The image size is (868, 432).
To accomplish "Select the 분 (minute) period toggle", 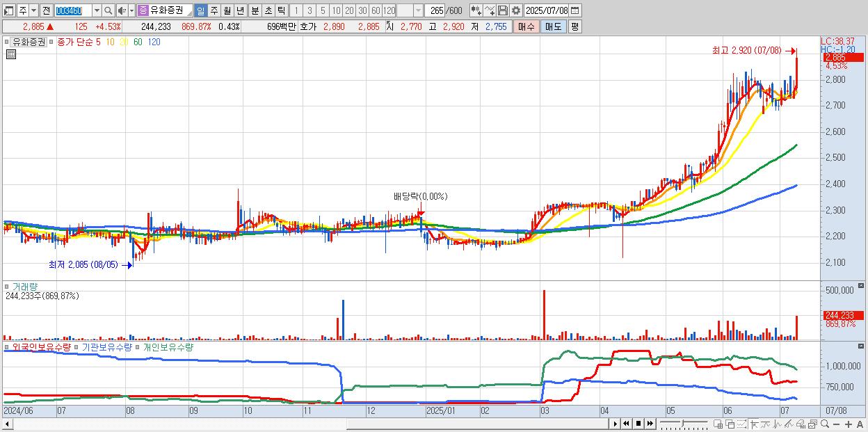I will click(x=255, y=10).
